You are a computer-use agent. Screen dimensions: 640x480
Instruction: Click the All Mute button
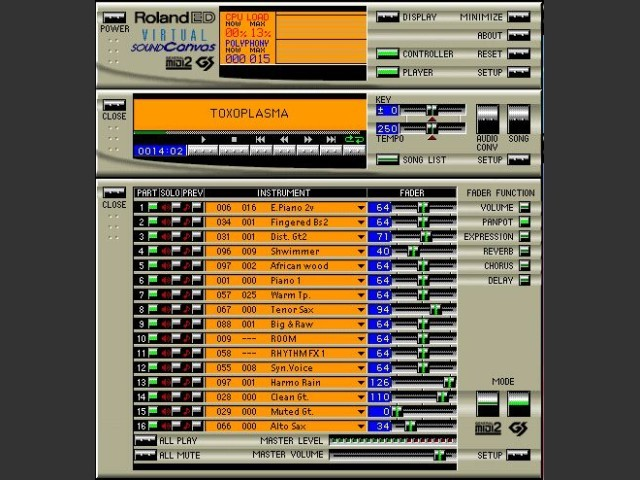[145, 455]
